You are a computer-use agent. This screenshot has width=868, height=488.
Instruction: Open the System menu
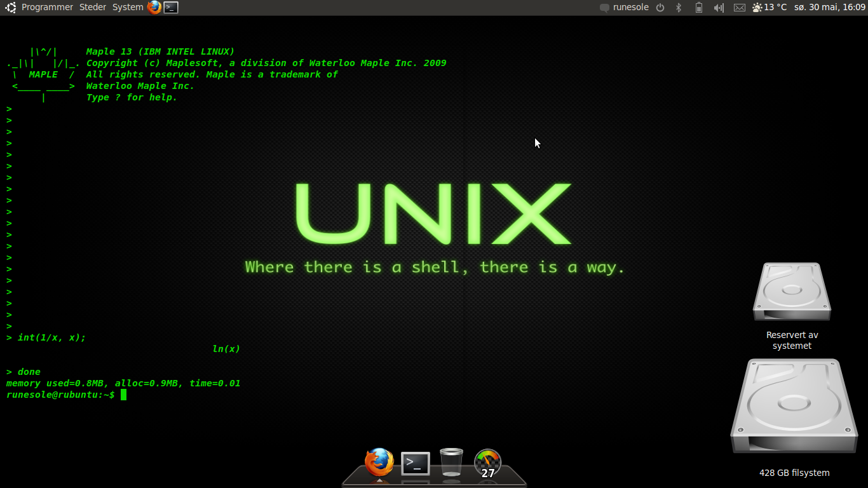[128, 7]
